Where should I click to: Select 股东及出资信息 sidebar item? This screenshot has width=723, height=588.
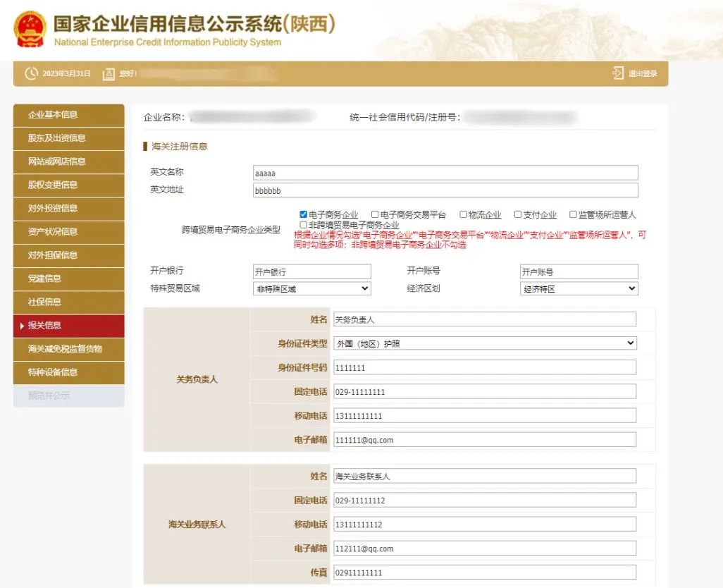[x=69, y=138]
